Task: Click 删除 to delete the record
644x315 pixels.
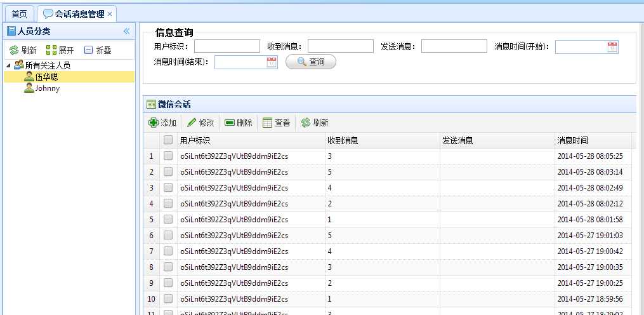Action: click(x=239, y=123)
